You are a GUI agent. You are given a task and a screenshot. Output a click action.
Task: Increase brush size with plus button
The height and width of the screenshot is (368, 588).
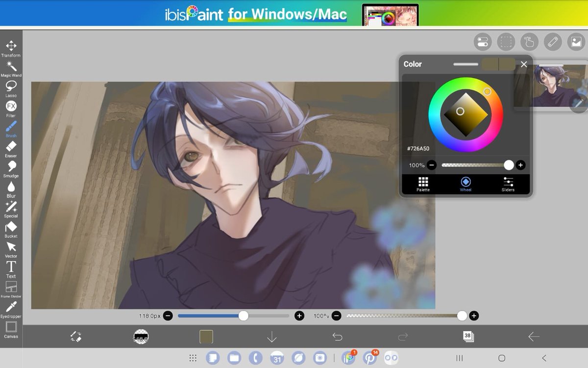pos(299,316)
